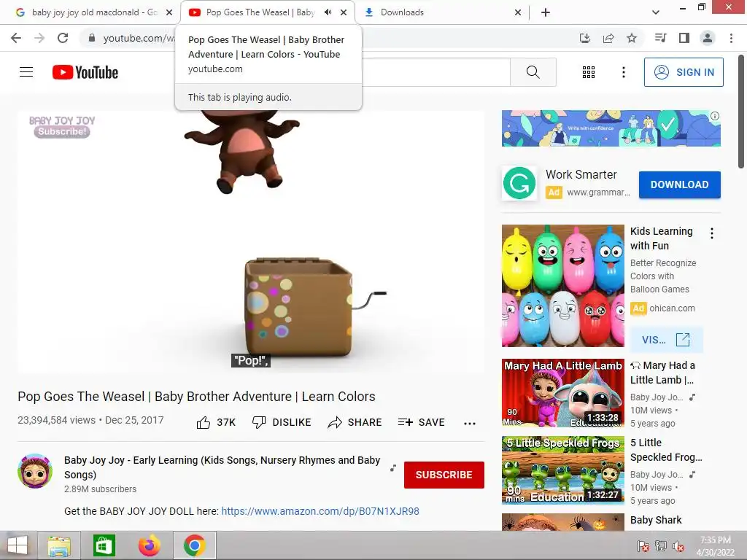Launch Firefox from the taskbar

pyautogui.click(x=149, y=545)
